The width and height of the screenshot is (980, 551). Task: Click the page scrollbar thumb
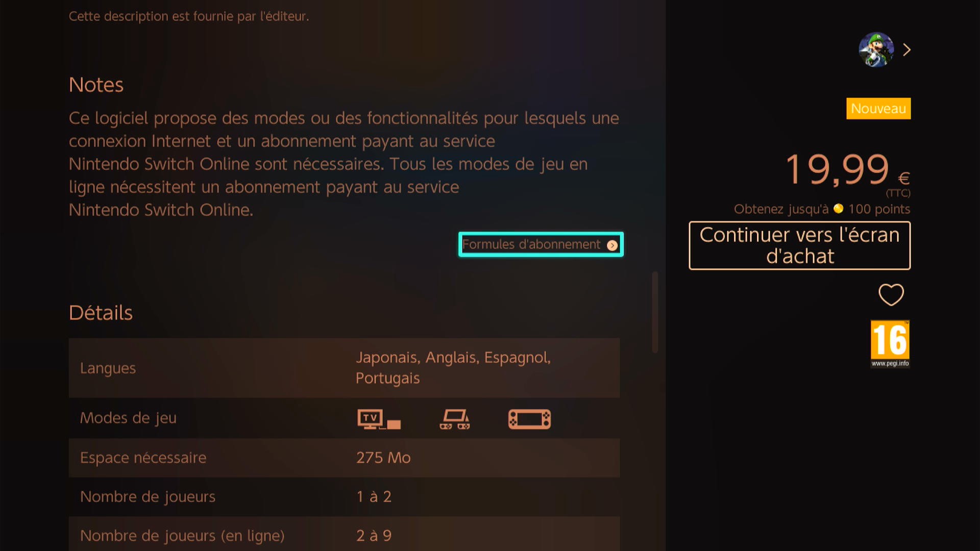655,312
